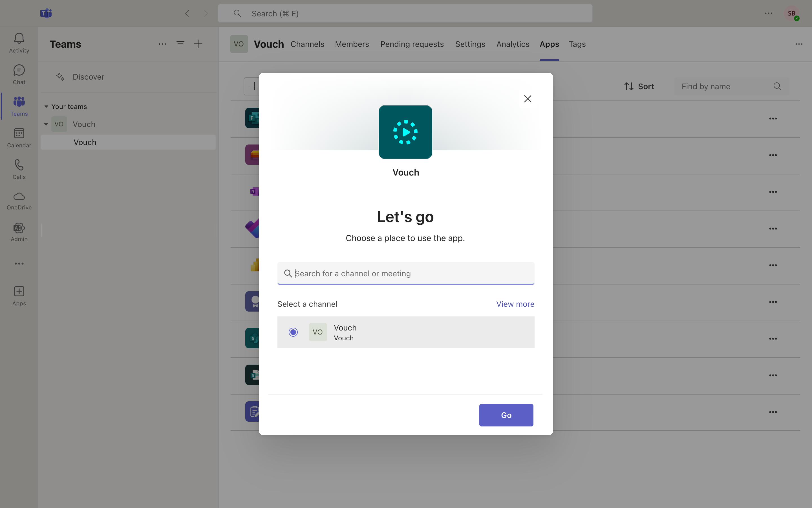Close the Let's go dialog
This screenshot has height=508, width=812.
(x=528, y=99)
